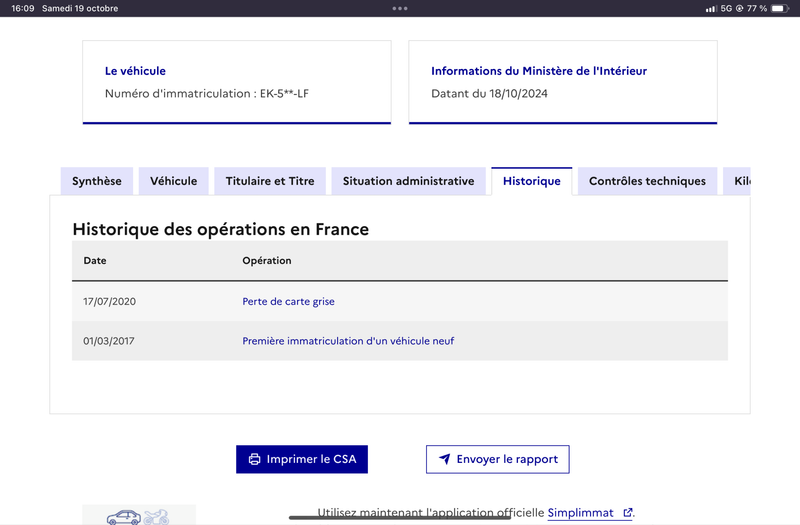The width and height of the screenshot is (800, 525).
Task: Click Informations du Ministère de l'Intérieur heading
Action: tap(539, 71)
